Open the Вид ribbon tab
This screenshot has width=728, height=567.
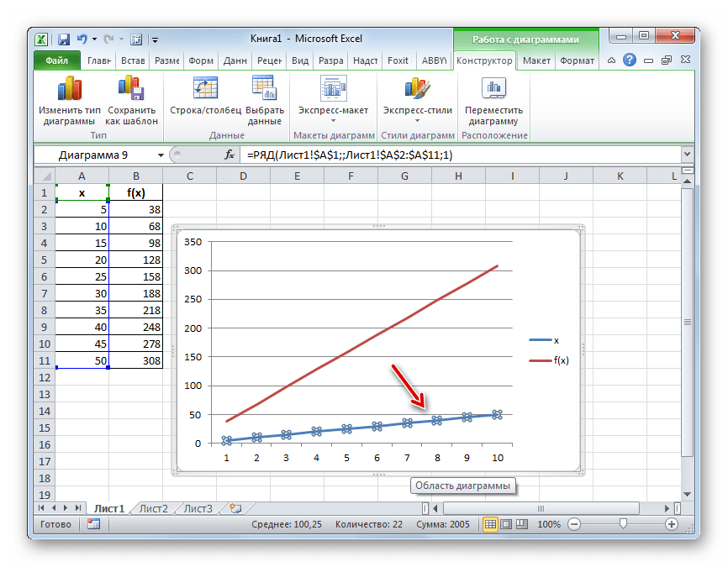pyautogui.click(x=300, y=60)
